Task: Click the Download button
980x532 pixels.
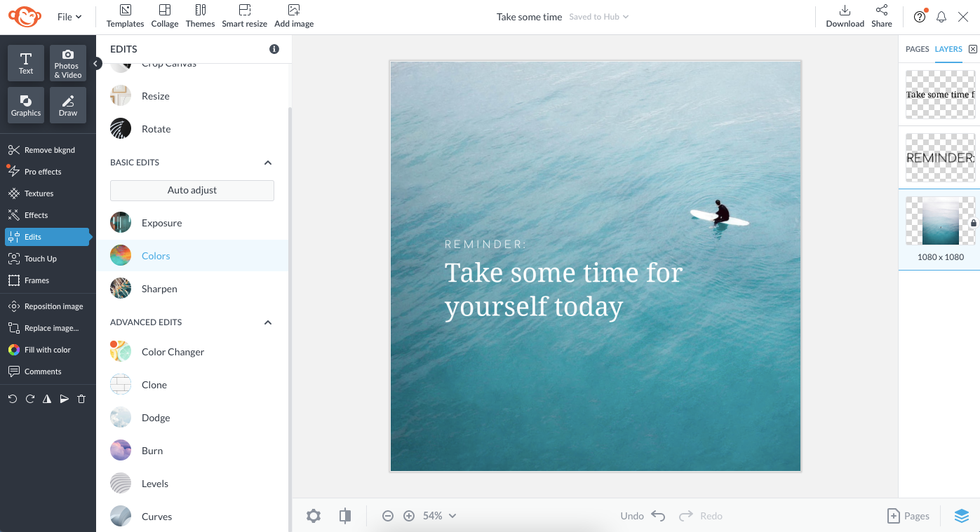Action: pyautogui.click(x=845, y=16)
